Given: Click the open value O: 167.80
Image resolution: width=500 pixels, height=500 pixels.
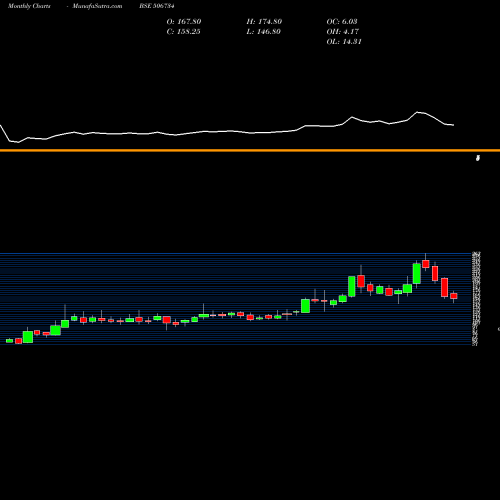Looking at the screenshot, I should [184, 22].
